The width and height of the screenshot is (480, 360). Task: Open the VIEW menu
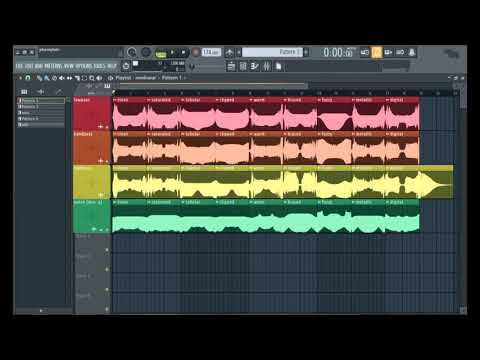(69, 66)
